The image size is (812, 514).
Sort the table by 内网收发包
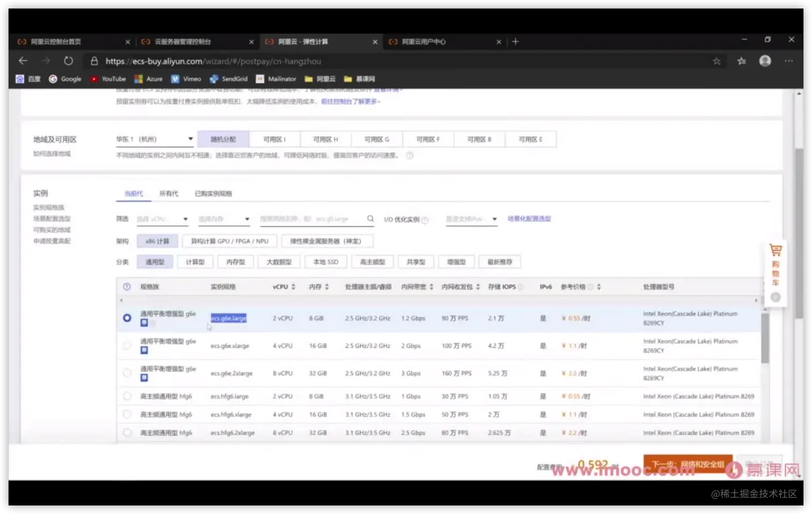point(478,287)
